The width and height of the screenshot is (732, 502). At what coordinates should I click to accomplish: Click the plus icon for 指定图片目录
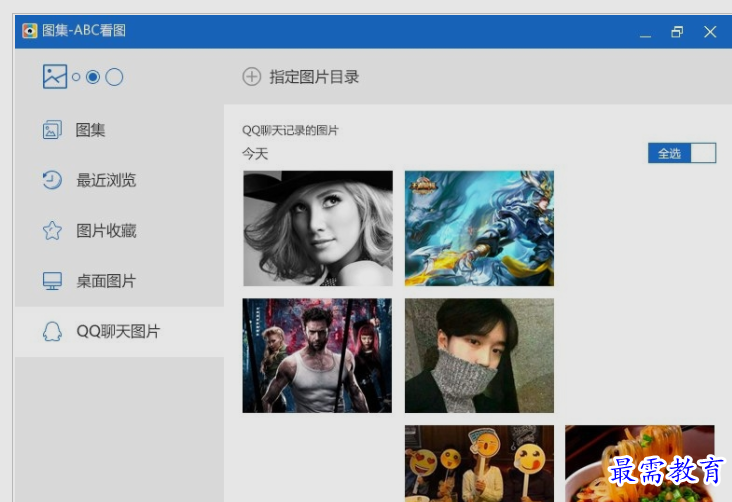pyautogui.click(x=252, y=77)
